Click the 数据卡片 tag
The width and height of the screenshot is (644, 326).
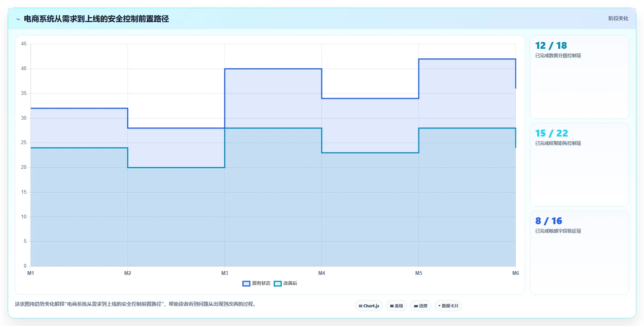point(448,306)
